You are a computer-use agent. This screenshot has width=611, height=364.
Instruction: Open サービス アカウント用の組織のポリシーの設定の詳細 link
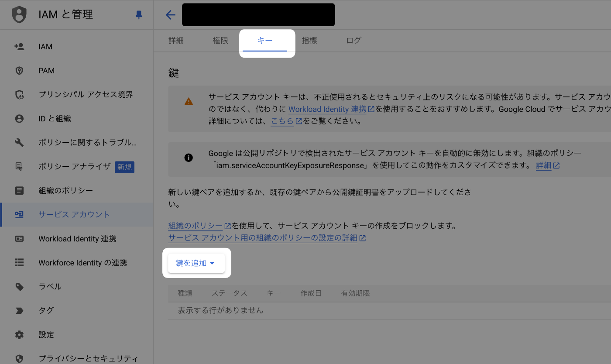click(263, 238)
